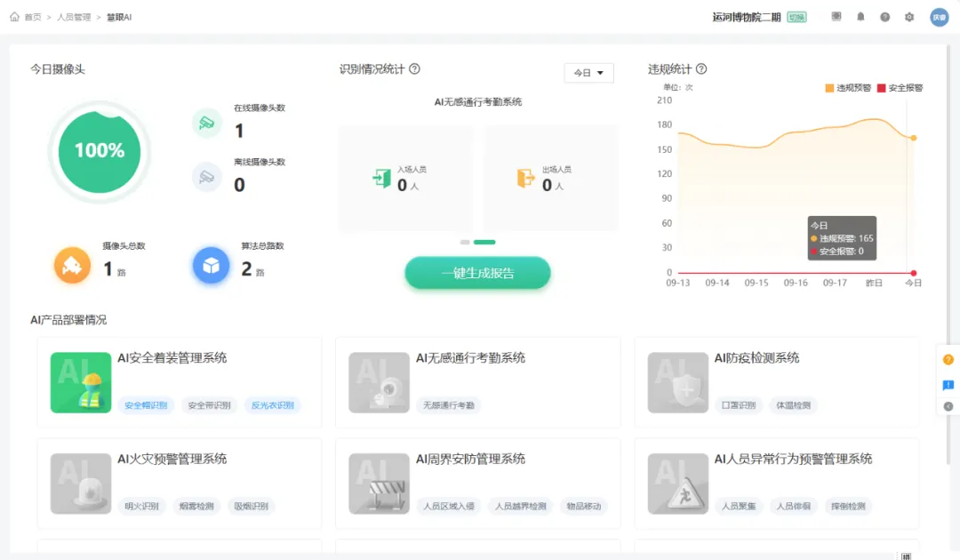Open the header help question icon
Viewport: 960px width, 560px height.
[x=885, y=17]
